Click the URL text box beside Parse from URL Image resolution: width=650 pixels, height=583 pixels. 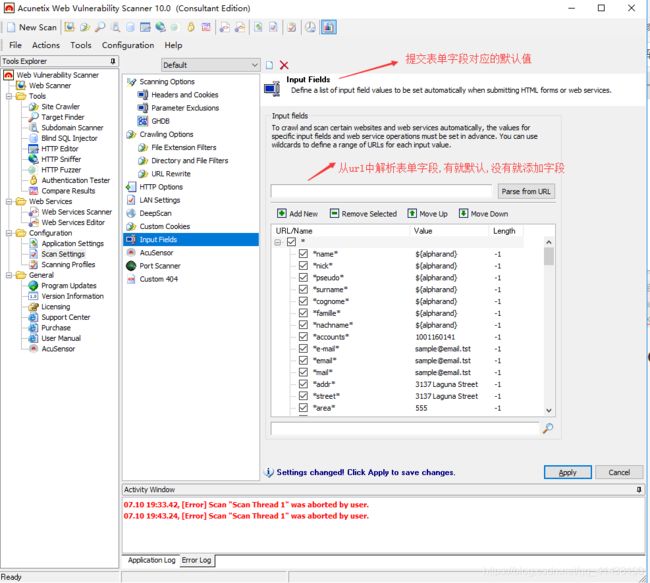[x=381, y=191]
